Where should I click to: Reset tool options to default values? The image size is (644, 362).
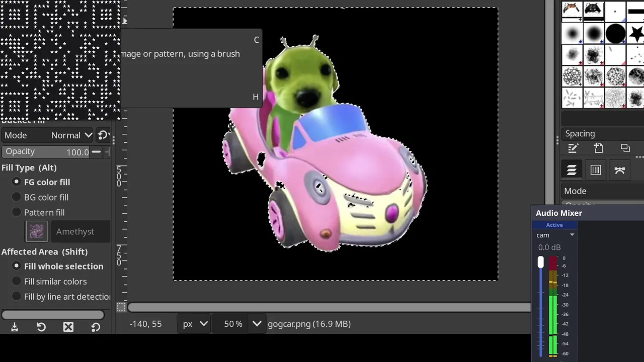coord(96,327)
